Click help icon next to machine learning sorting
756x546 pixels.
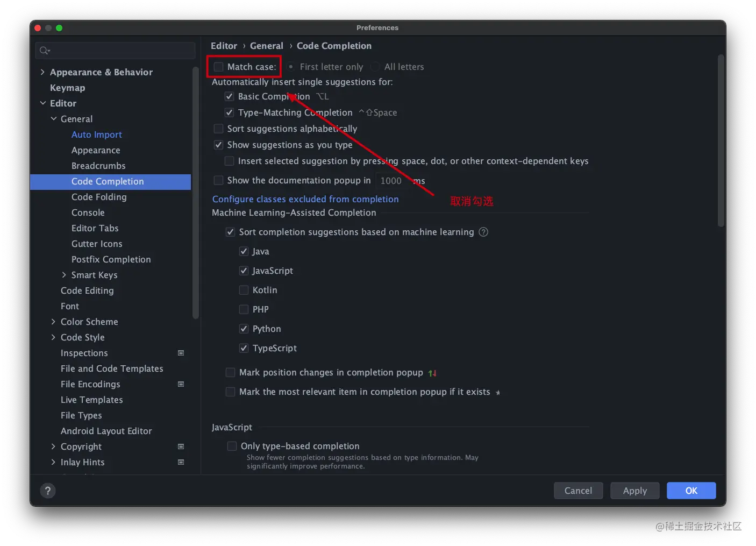click(483, 232)
